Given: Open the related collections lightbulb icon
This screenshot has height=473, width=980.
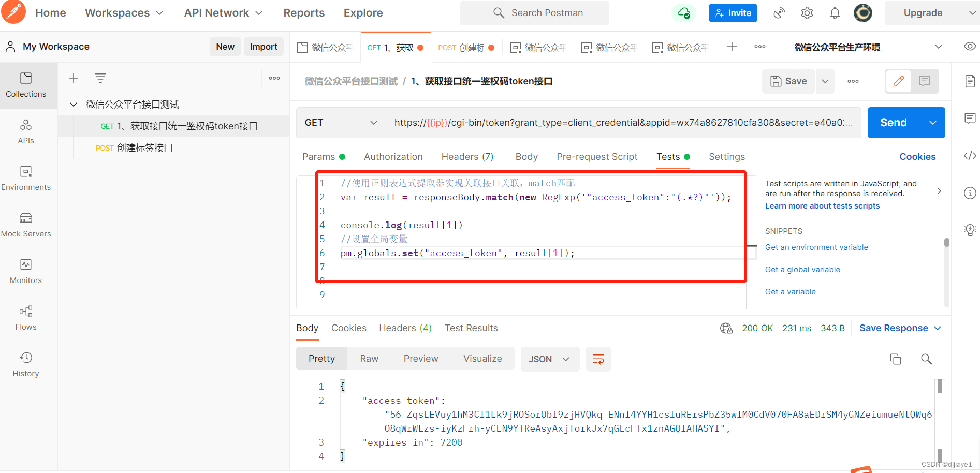Looking at the screenshot, I should (x=970, y=230).
